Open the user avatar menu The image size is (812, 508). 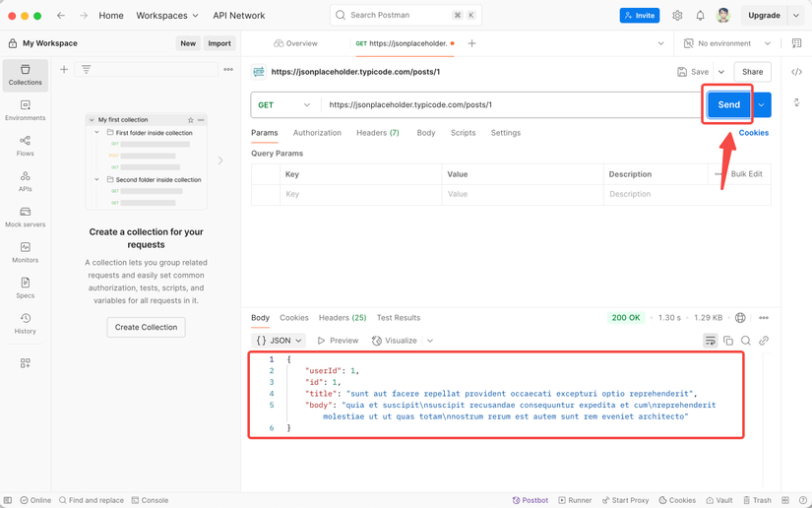pos(723,16)
